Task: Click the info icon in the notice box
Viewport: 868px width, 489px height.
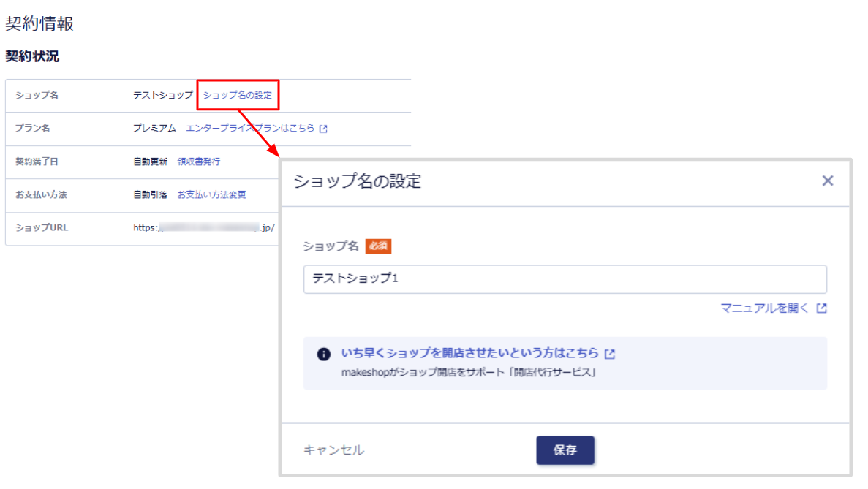Action: click(x=323, y=355)
